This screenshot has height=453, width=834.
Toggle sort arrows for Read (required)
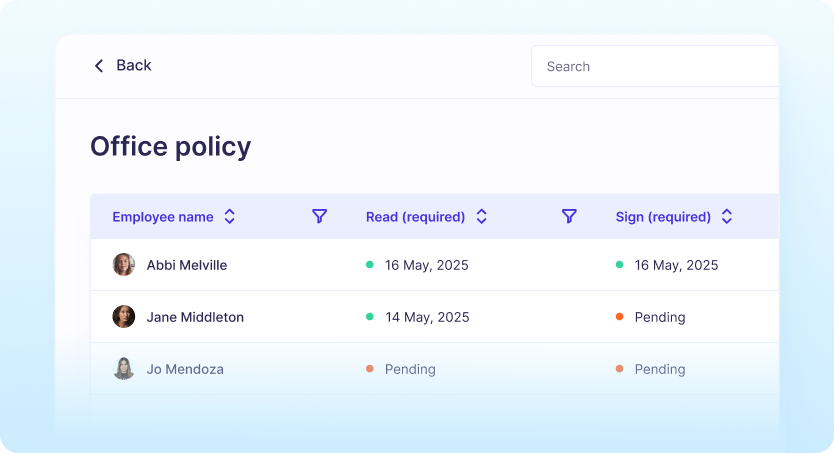481,216
